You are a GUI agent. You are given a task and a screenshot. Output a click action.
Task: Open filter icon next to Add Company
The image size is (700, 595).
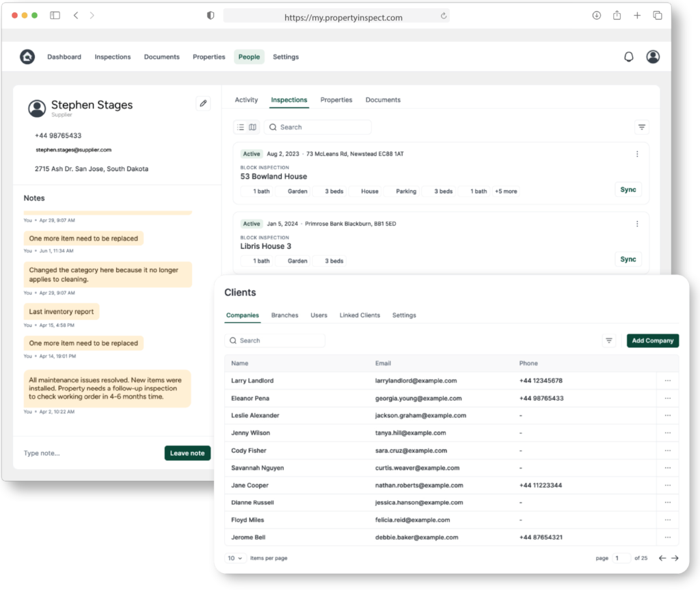point(609,341)
